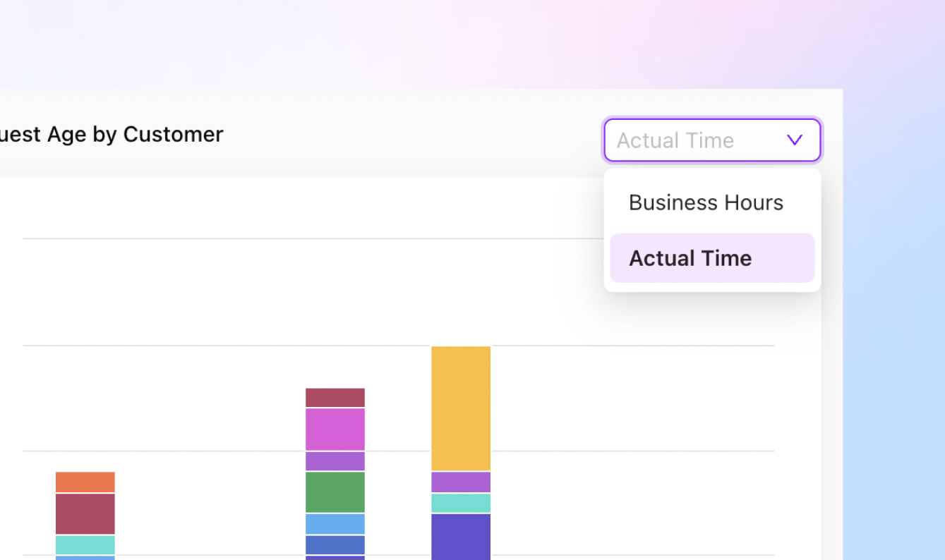Image resolution: width=945 pixels, height=560 pixels.
Task: Click the pink segment in middle bar
Action: pos(335,430)
